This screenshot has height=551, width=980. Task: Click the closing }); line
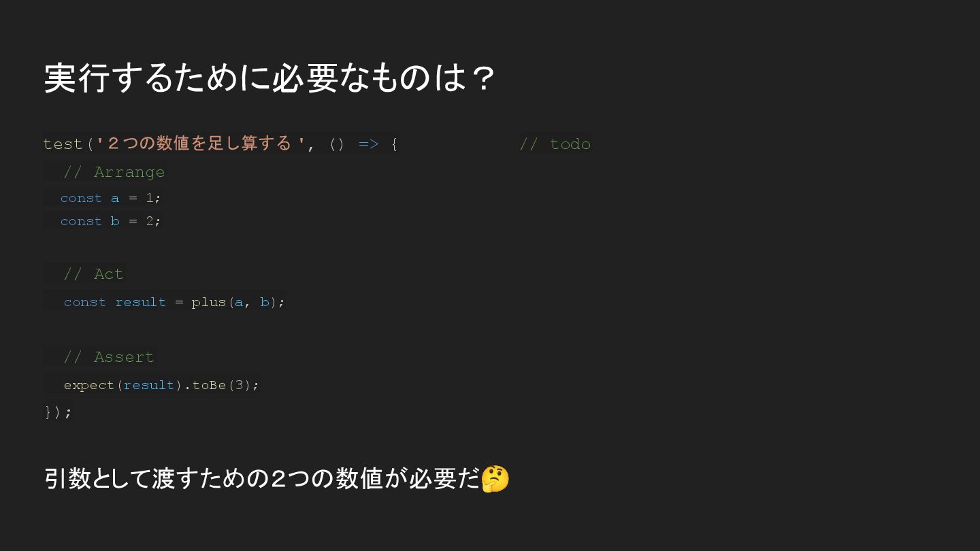(x=58, y=412)
